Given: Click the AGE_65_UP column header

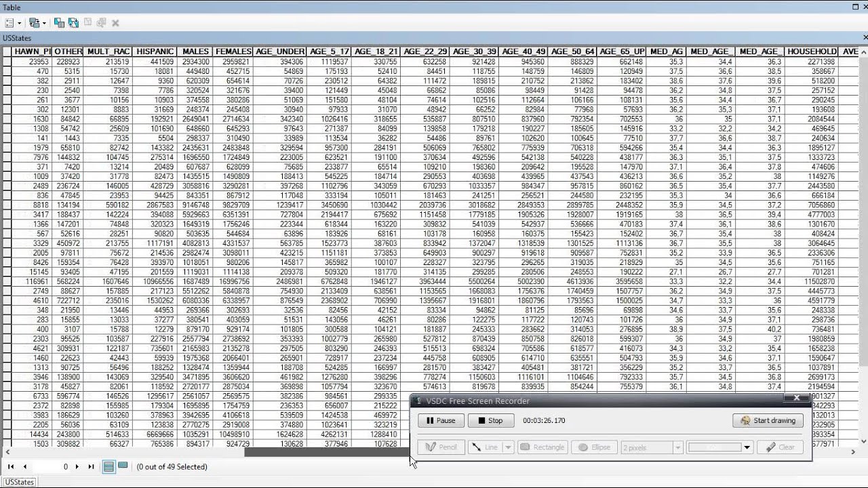Looking at the screenshot, I should coord(621,52).
